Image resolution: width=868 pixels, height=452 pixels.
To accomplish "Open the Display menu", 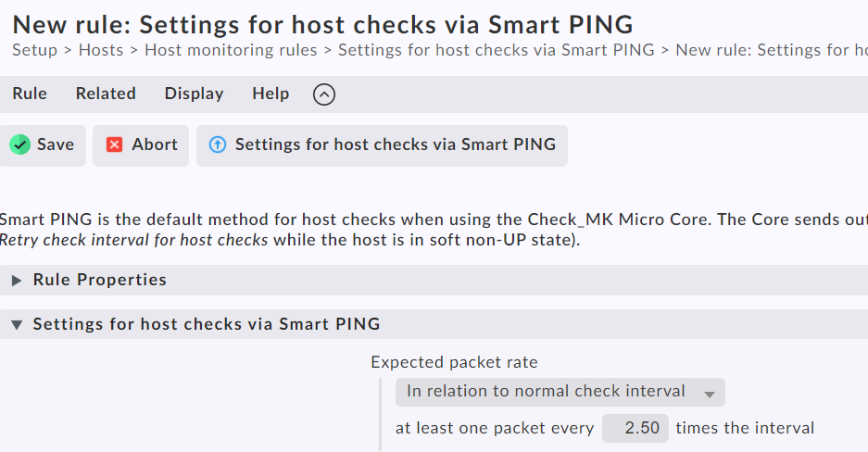I will (x=194, y=94).
